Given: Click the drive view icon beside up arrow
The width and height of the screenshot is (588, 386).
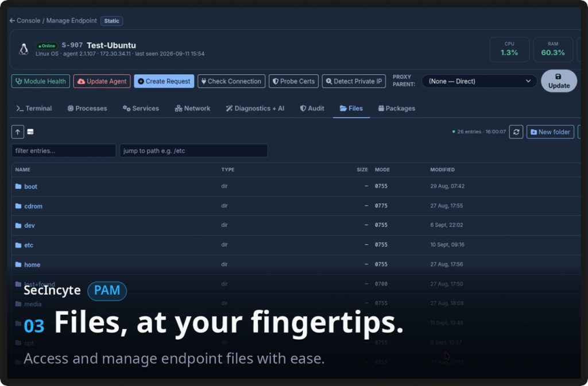Looking at the screenshot, I should click(x=30, y=132).
